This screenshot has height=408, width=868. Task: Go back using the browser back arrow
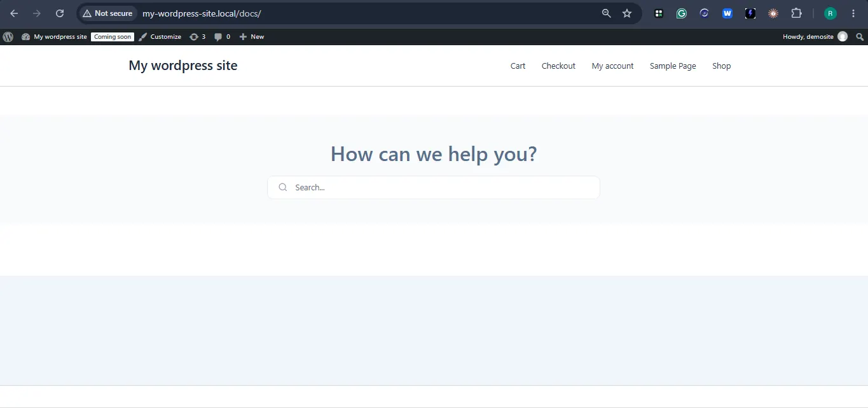tap(14, 13)
